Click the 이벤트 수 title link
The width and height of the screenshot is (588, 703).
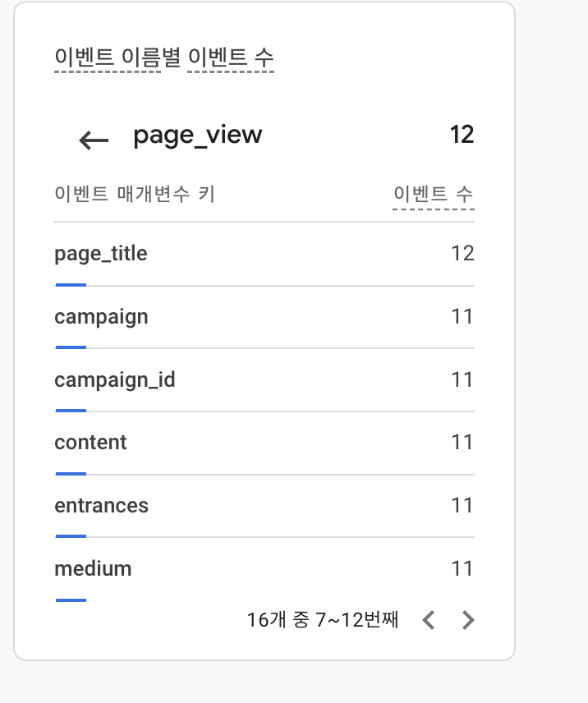click(x=231, y=57)
